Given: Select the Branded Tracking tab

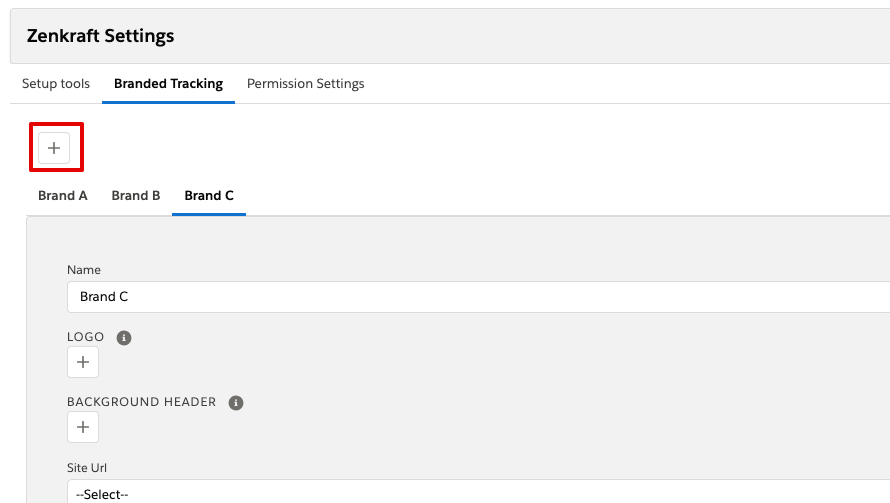Looking at the screenshot, I should click(169, 83).
